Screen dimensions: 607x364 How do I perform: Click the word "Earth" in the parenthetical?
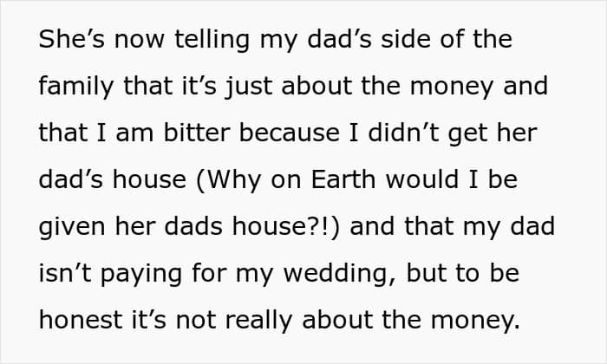tap(343, 179)
